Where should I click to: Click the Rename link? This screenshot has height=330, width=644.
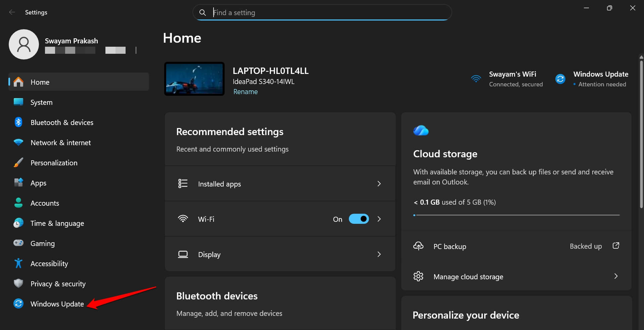[x=245, y=92]
